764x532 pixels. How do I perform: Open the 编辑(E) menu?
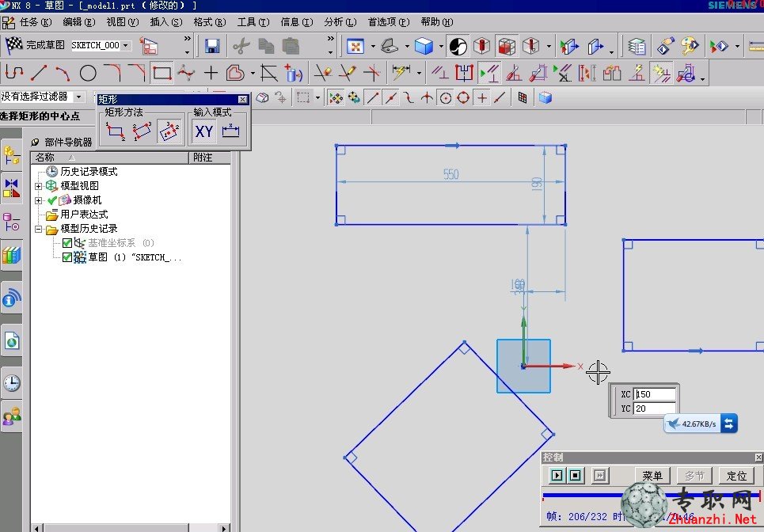pyautogui.click(x=79, y=22)
